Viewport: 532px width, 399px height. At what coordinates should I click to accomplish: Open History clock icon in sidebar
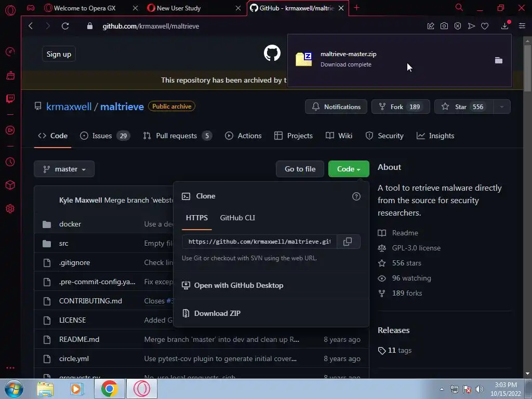pyautogui.click(x=10, y=162)
